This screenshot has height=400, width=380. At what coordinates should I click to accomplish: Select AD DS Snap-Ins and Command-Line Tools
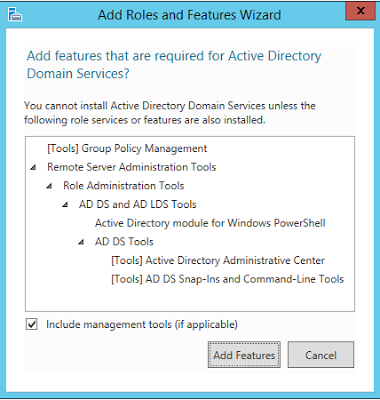(227, 279)
